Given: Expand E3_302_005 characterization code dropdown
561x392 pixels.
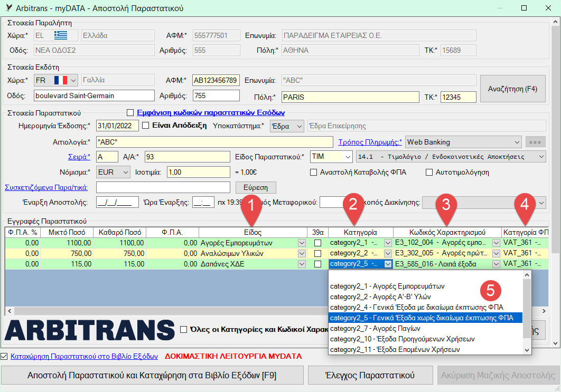Looking at the screenshot, I should point(496,253).
